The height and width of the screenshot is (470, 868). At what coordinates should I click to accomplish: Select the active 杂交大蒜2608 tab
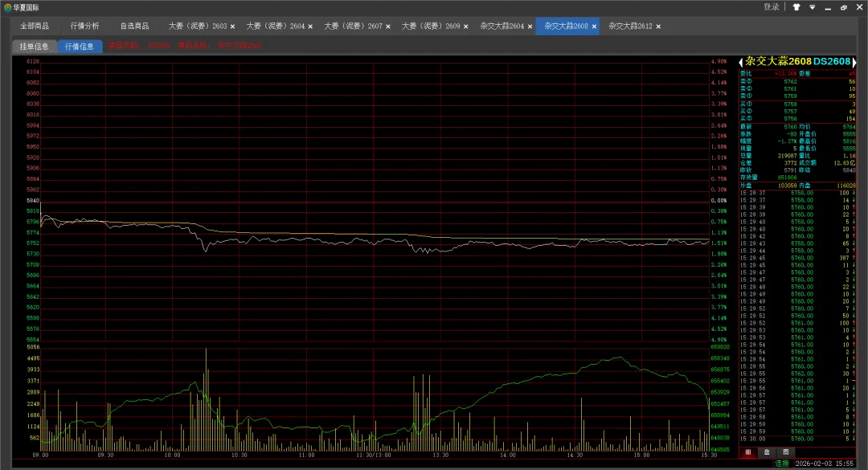point(567,26)
